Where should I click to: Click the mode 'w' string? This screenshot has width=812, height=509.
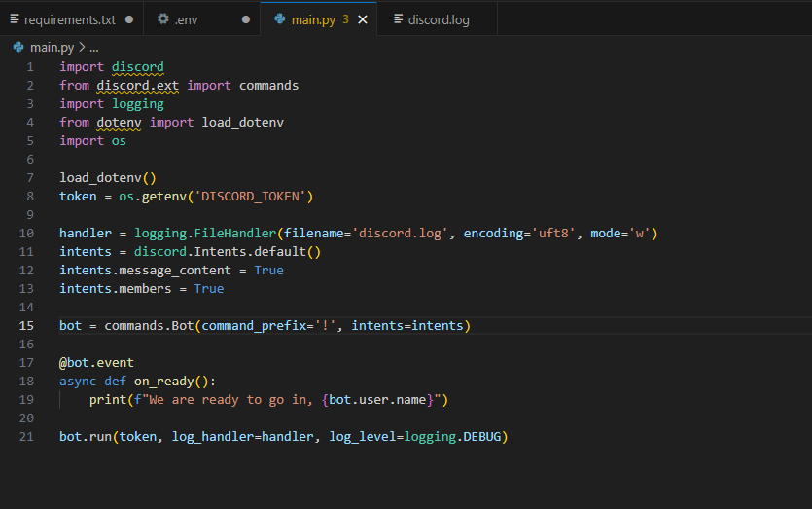639,234
